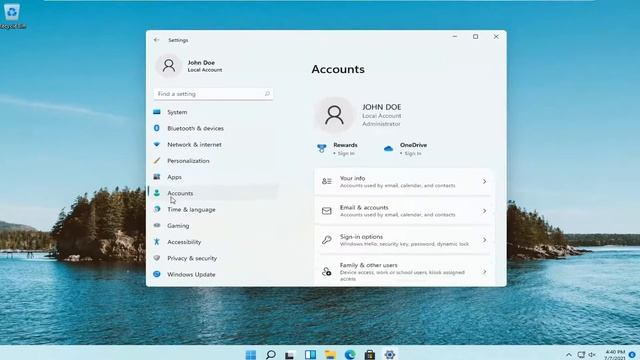Open the Email & accounts row

pos(403,211)
